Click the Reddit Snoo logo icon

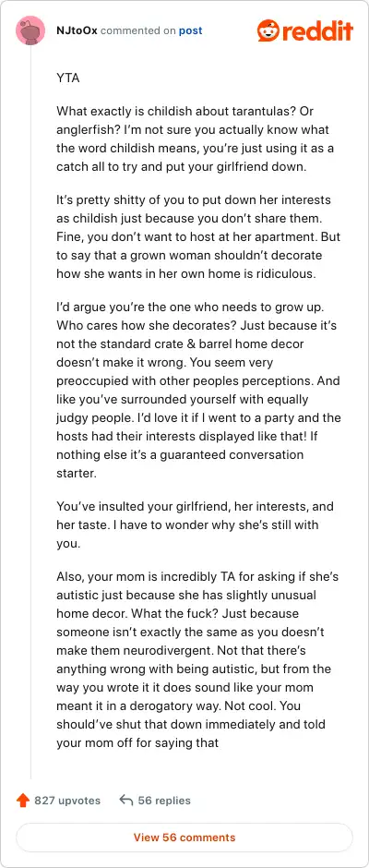click(268, 30)
